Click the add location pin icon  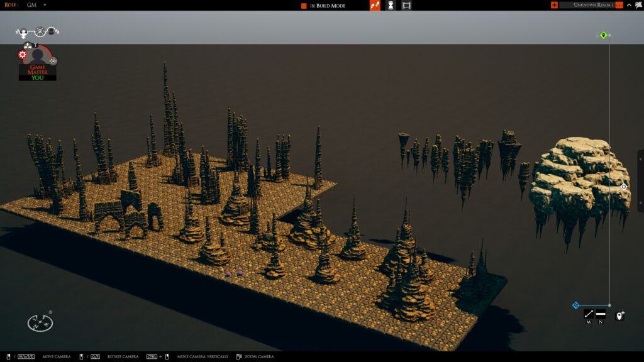[x=619, y=315]
